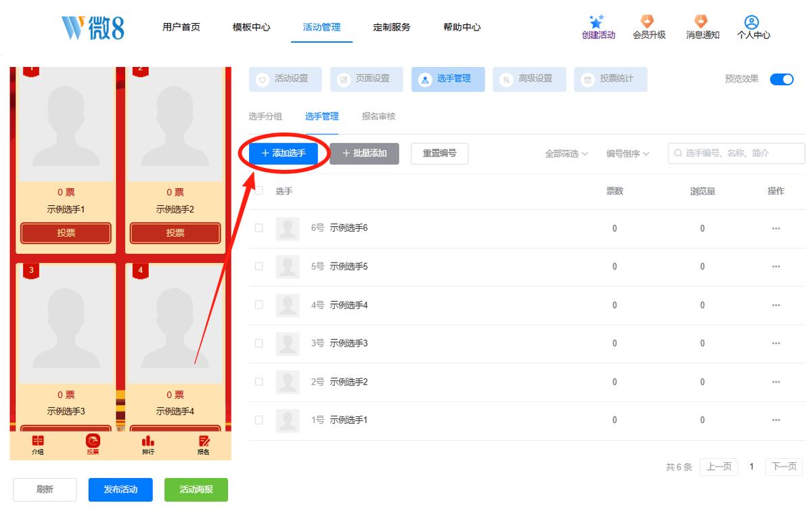Open 模板中心 in top navigation
812x524 pixels.
[x=251, y=27]
